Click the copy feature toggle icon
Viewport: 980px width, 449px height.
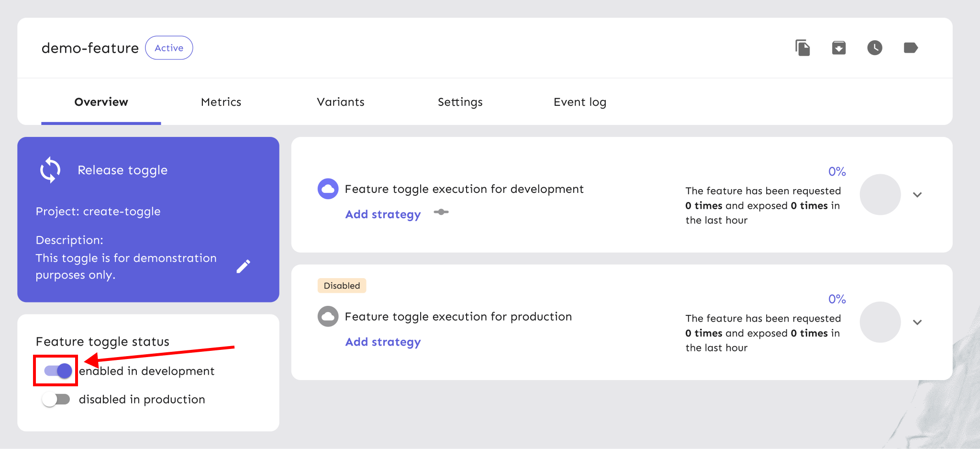pos(802,48)
